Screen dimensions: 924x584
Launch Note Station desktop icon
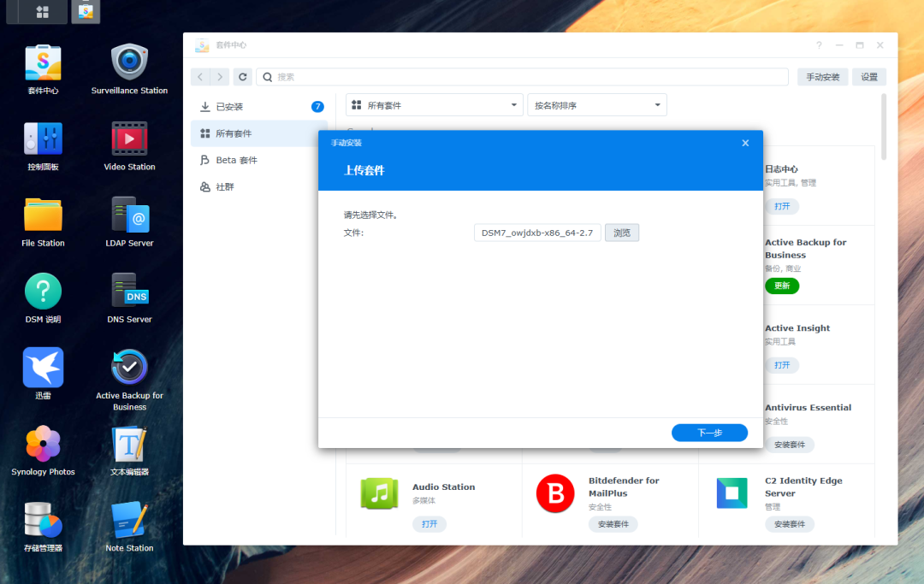[130, 520]
